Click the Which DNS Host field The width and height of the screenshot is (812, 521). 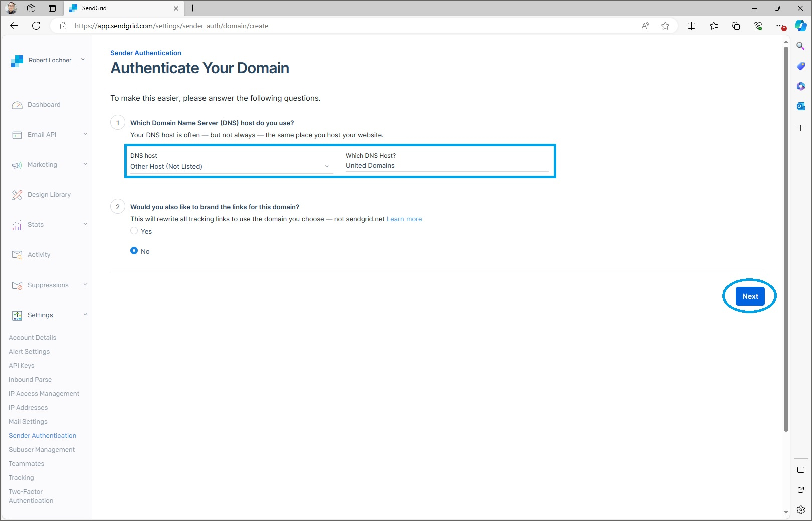coord(448,166)
